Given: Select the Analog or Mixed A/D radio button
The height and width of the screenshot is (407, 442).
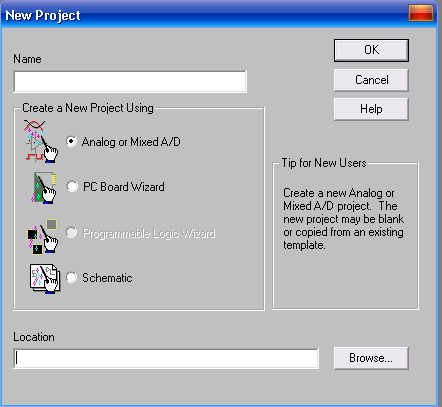Looking at the screenshot, I should 71,142.
